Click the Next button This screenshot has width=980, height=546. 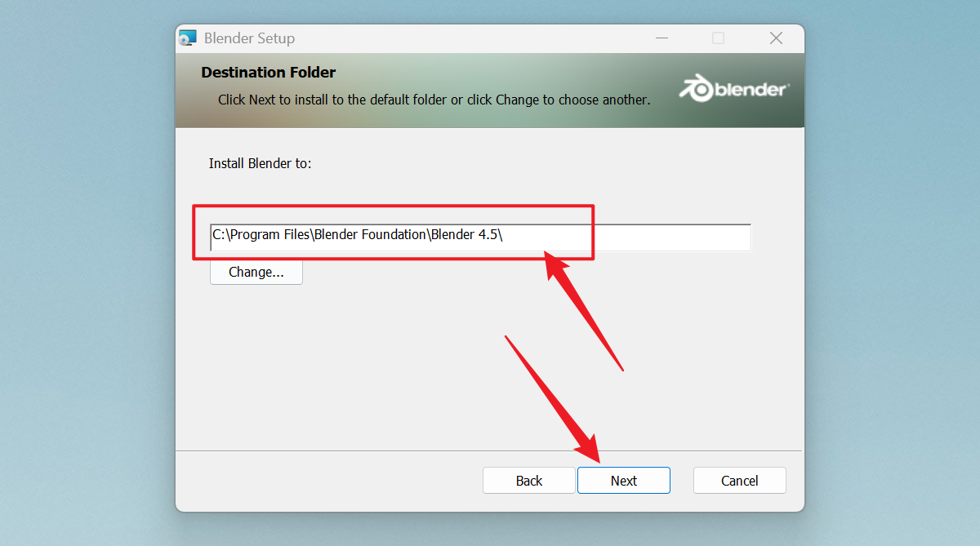(x=624, y=481)
